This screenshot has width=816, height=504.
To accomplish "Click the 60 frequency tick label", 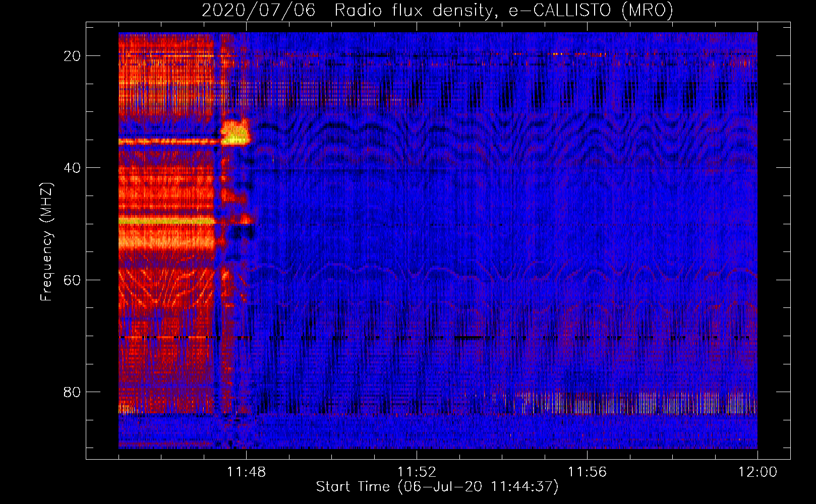I will click(x=73, y=280).
